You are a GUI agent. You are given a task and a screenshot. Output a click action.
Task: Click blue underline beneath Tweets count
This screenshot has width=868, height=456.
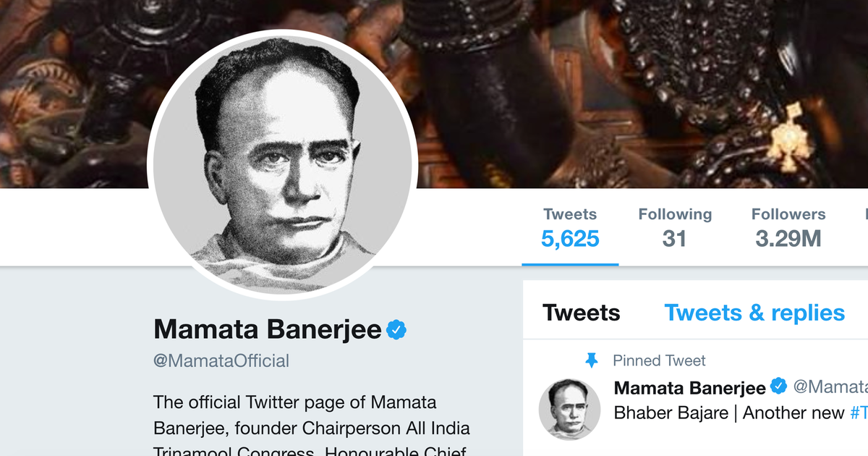[x=570, y=264]
